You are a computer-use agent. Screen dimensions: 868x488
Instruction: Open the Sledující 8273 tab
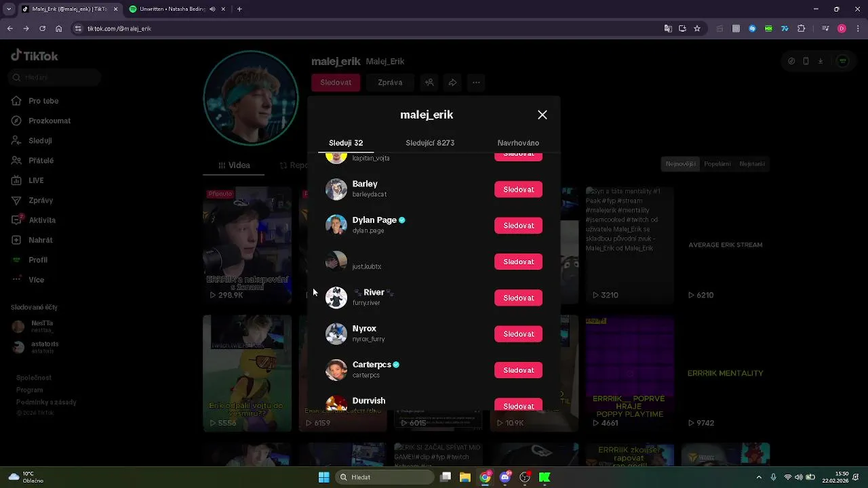pos(430,143)
